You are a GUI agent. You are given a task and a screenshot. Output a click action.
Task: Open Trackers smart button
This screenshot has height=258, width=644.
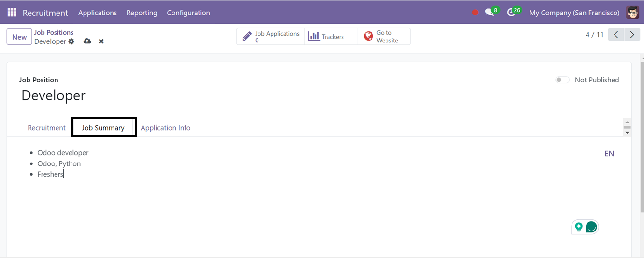(x=331, y=37)
